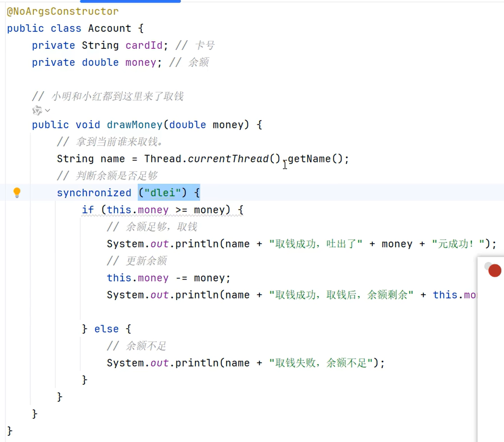Screen dimensions: 504x442
Task: Click the cardId field name
Action: (x=144, y=45)
